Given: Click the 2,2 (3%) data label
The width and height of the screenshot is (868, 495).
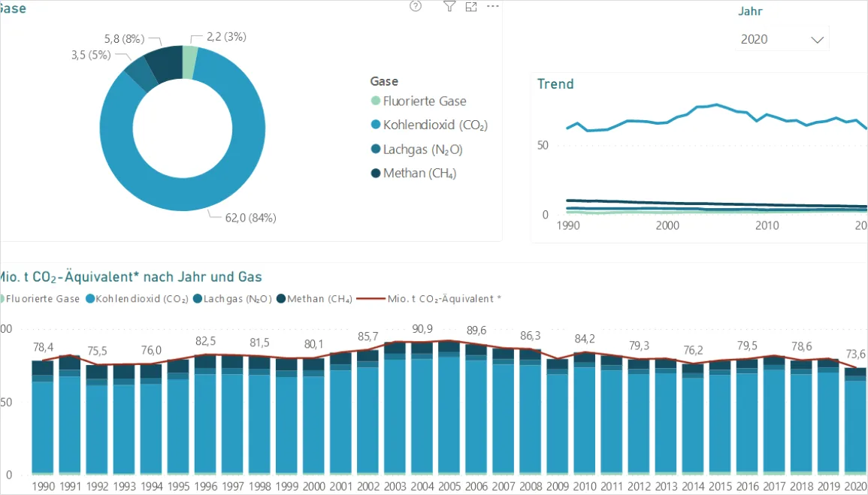Looking at the screenshot, I should 226,37.
